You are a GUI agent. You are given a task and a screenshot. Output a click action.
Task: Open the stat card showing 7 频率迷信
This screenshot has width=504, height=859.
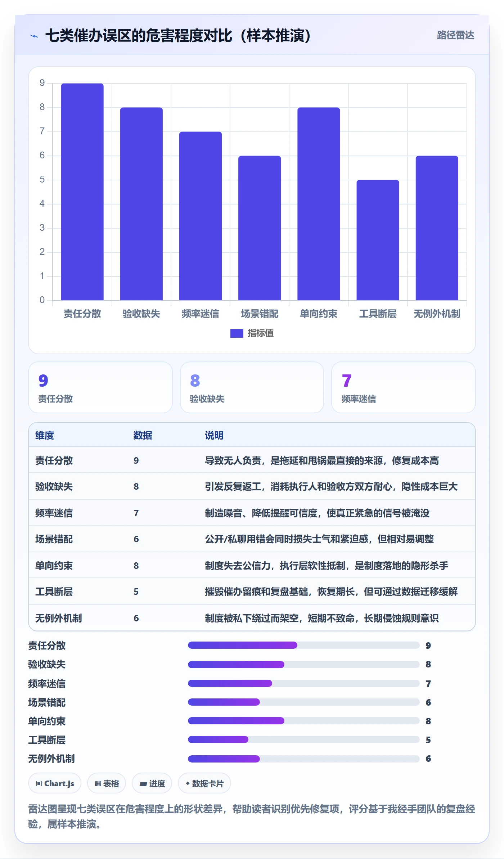tap(404, 387)
